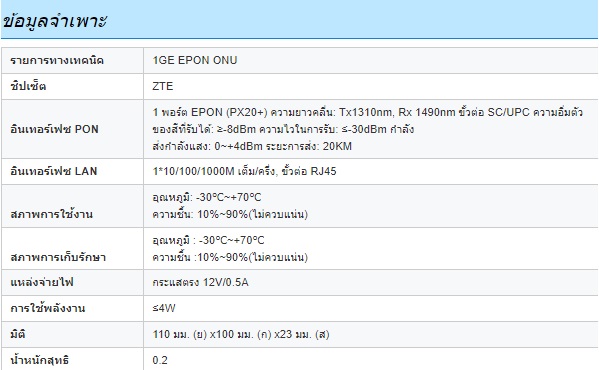Select the แหล่งจ่ายไฟ label
Screen dimensions: 599x370
[42, 283]
